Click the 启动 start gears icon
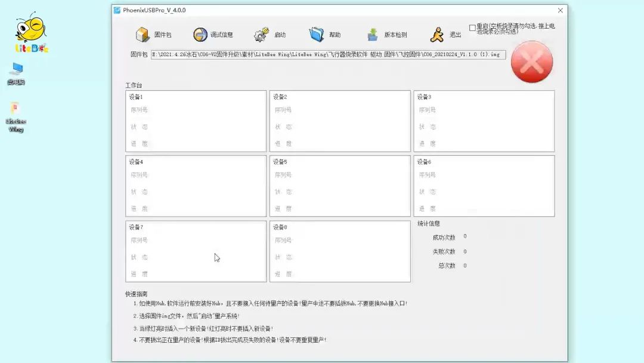The width and height of the screenshot is (644, 363). (x=261, y=35)
